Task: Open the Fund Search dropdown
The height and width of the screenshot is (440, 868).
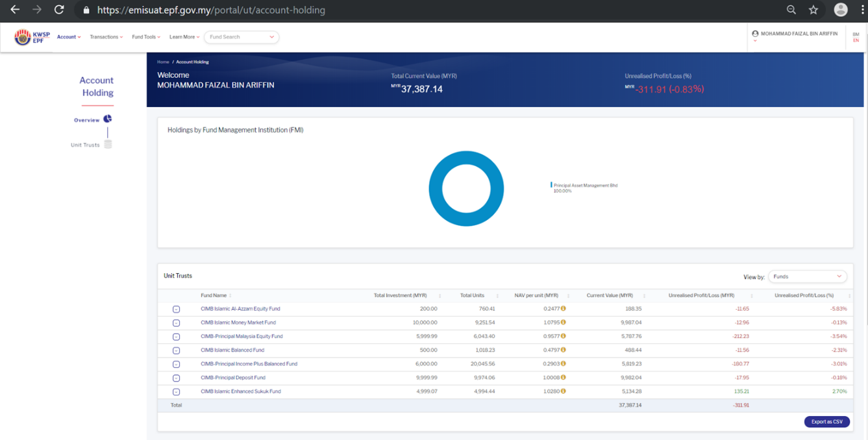Action: coord(242,37)
